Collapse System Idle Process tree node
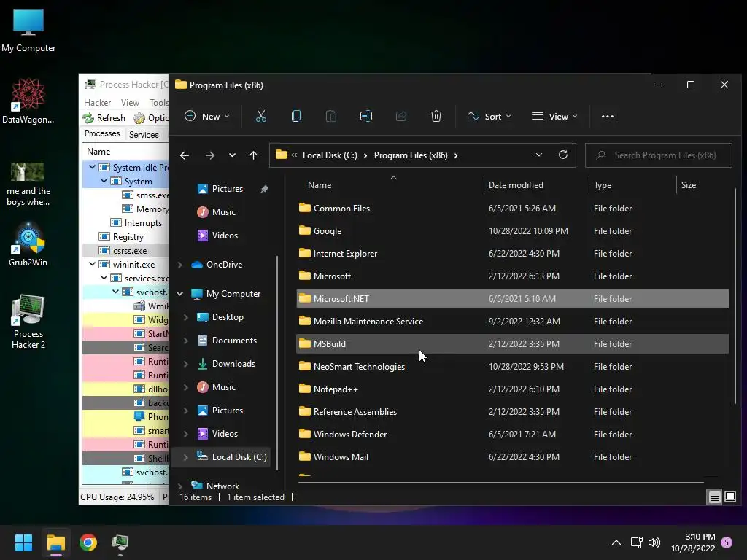Viewport: 747px width, 560px height. click(93, 167)
